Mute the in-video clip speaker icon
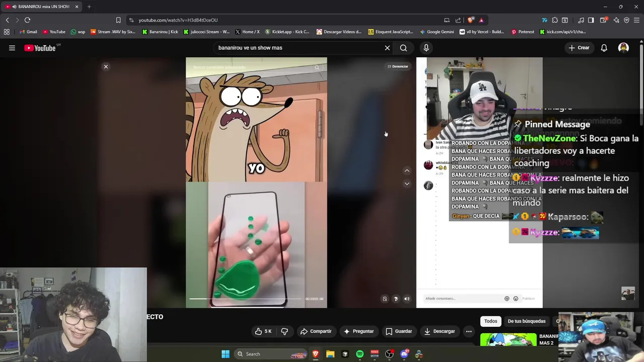 [407, 299]
